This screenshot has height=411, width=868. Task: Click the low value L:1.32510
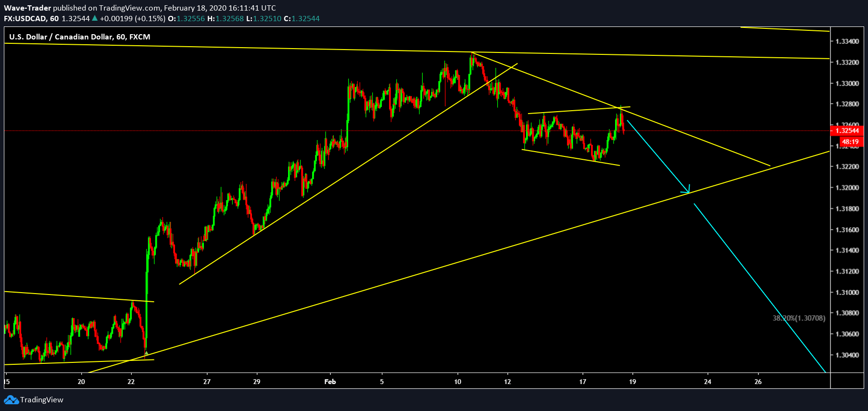point(264,19)
